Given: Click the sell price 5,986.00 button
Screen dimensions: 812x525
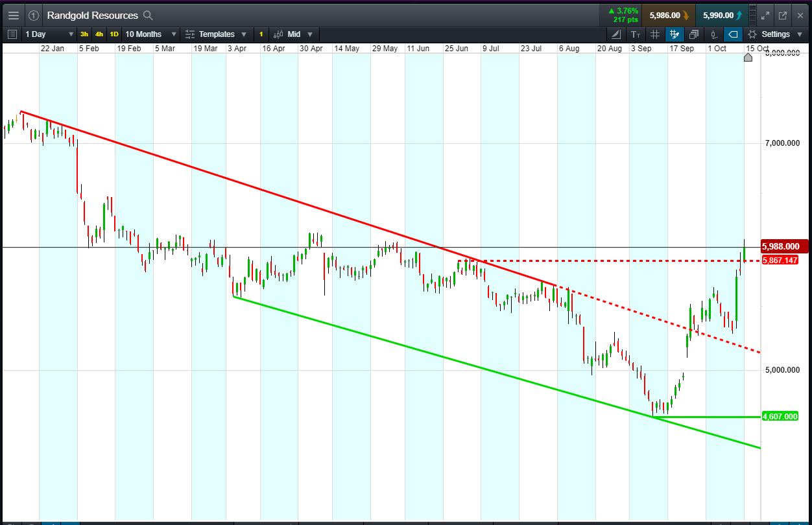Looking at the screenshot, I should (x=669, y=16).
